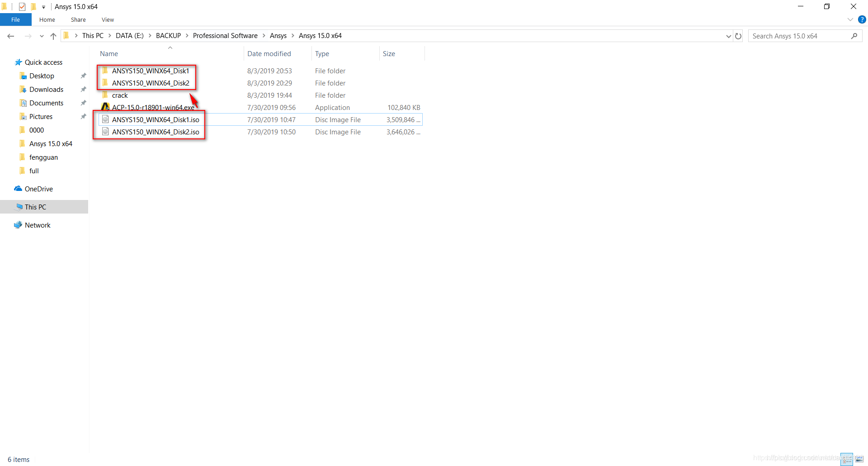Unpin Documents using its pin icon

click(83, 103)
